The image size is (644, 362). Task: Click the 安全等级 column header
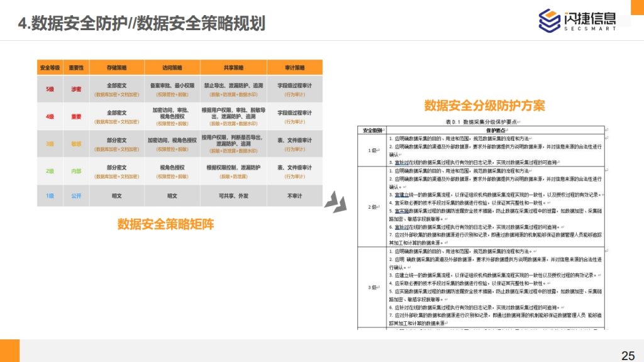pyautogui.click(x=50, y=68)
